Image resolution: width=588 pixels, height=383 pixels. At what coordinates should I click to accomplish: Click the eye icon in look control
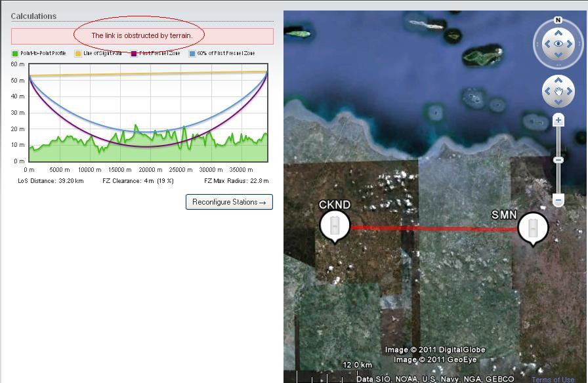click(558, 44)
